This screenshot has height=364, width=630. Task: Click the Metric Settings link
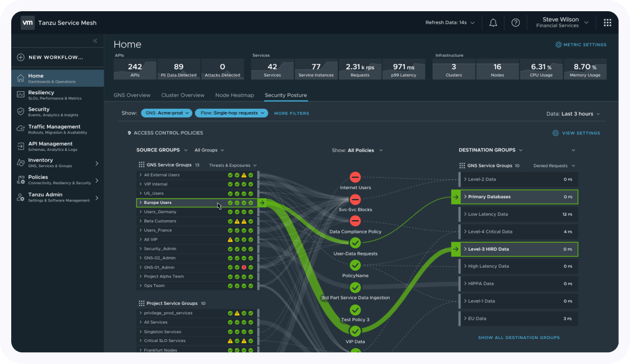(585, 45)
